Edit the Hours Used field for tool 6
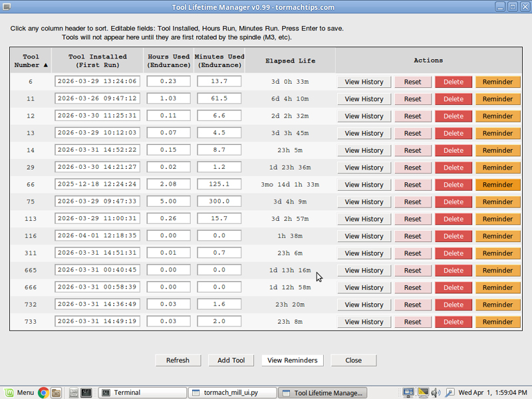532x399 pixels. pyautogui.click(x=169, y=82)
